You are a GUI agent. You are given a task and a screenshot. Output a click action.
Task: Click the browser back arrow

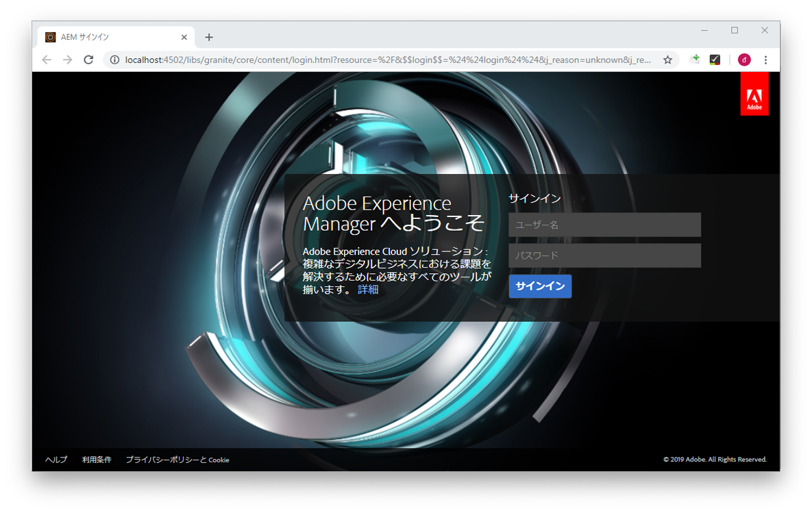tap(47, 60)
